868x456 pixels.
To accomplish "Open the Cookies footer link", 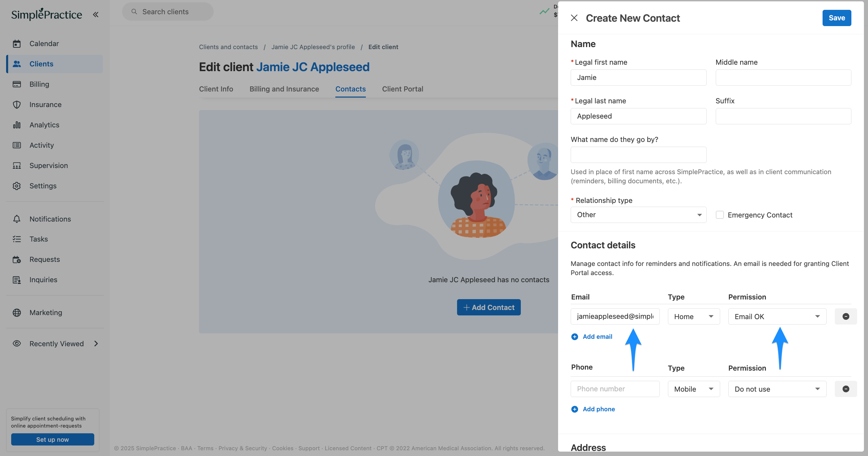I will 282,448.
